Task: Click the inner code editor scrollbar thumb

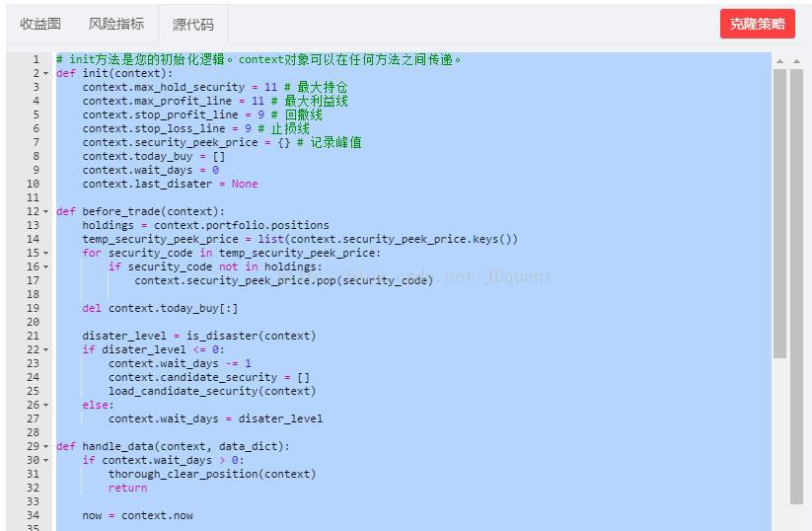Action: 779,213
